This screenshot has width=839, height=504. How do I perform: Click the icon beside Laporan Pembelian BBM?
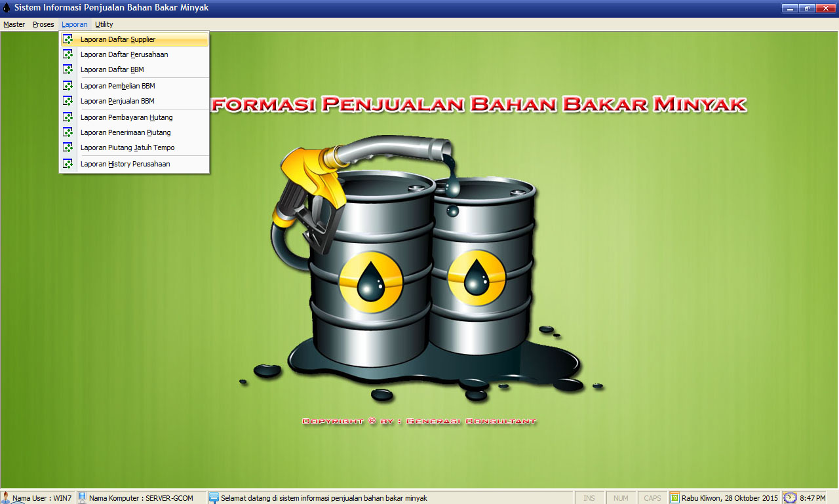click(68, 86)
